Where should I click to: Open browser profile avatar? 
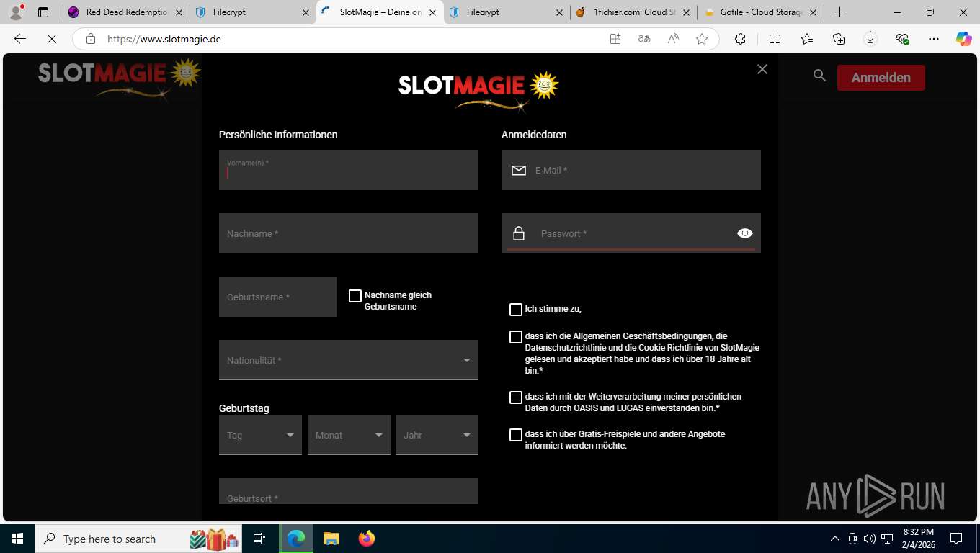pos(16,12)
